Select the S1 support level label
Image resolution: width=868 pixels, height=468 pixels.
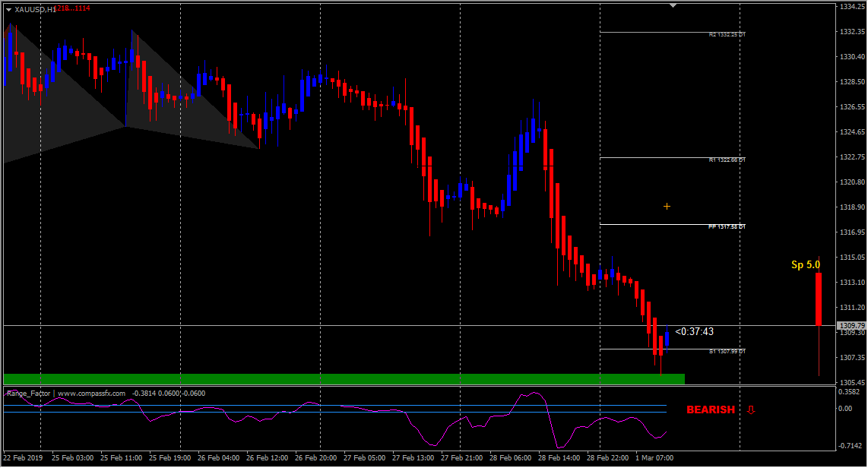727,351
